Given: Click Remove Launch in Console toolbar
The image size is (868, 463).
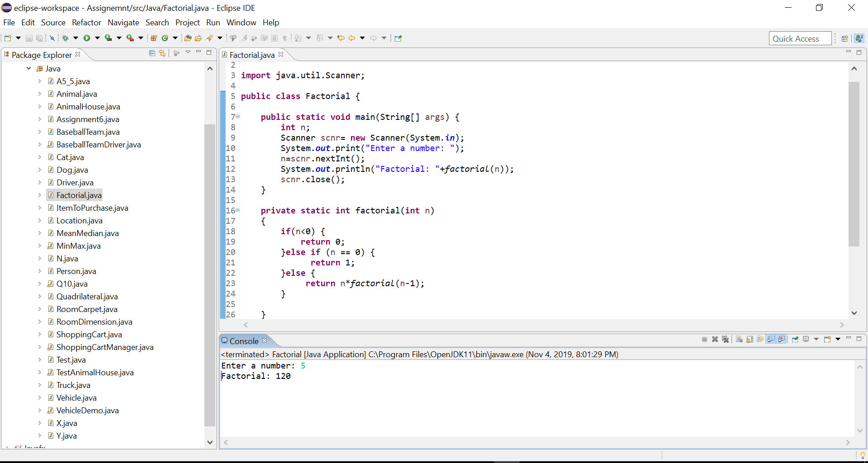Looking at the screenshot, I should [715, 340].
